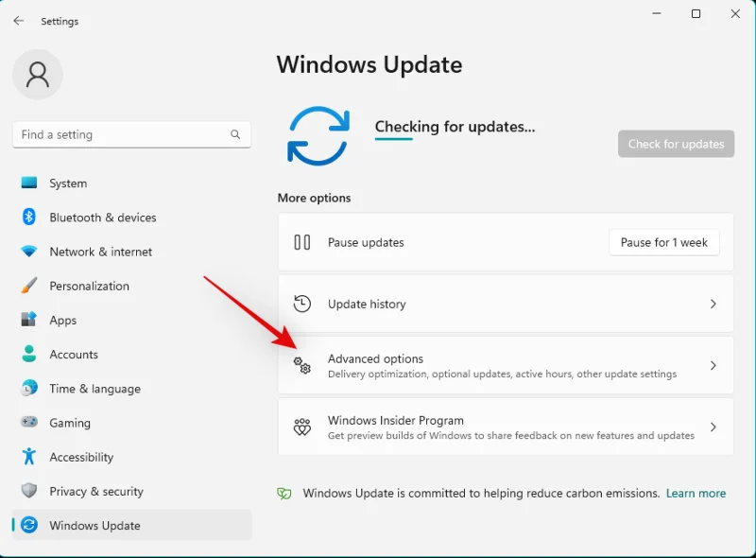Expand the Update history row chevron
This screenshot has height=558, width=756.
[715, 304]
